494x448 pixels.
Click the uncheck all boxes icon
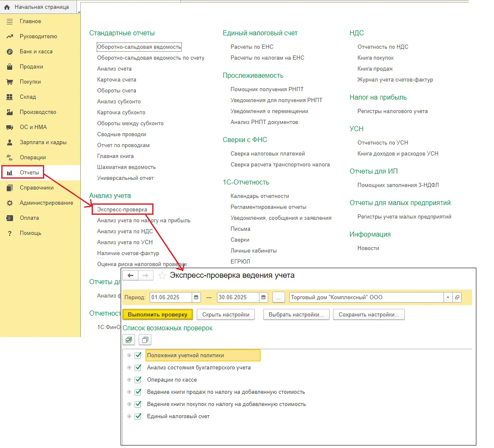coord(145,340)
